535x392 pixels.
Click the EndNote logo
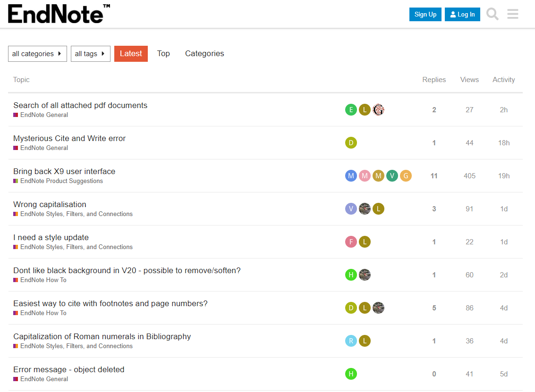coord(59,14)
